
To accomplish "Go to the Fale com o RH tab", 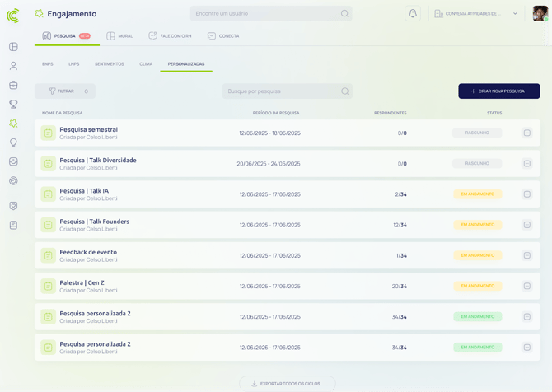I will pyautogui.click(x=170, y=36).
